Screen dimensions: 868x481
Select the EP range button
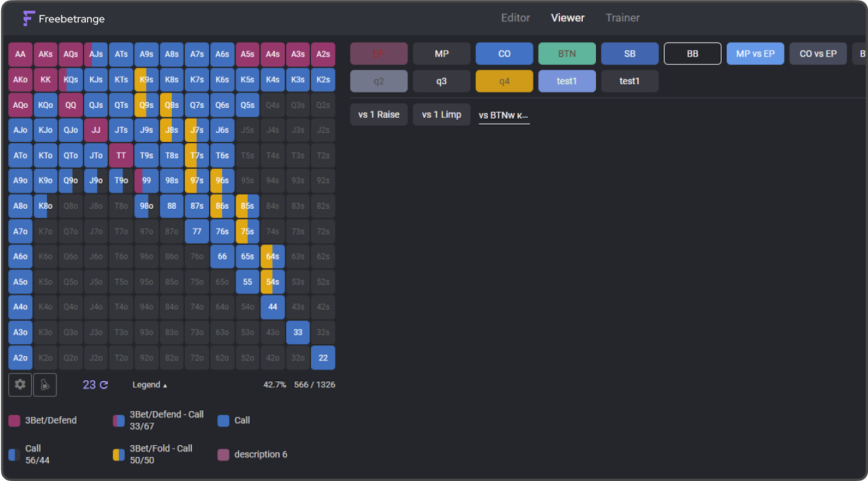click(x=379, y=53)
